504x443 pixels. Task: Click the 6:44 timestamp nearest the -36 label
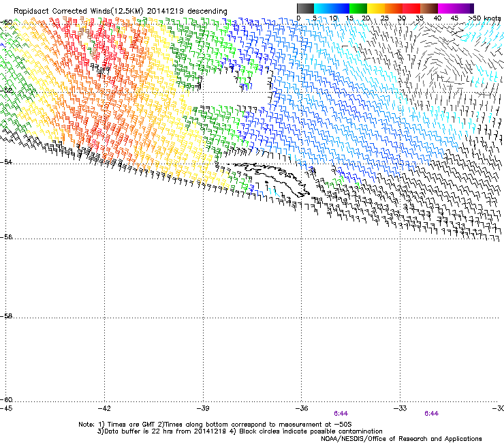(341, 414)
